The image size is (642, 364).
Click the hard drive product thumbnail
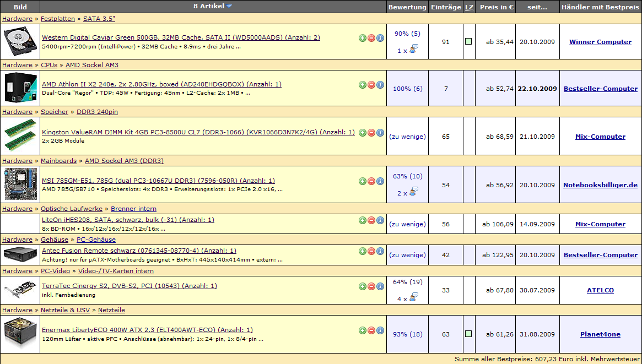point(20,42)
